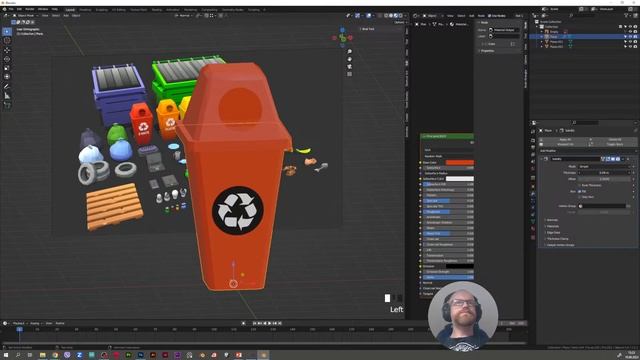This screenshot has width=640, height=360.
Task: Open the Object Mode dropdown
Action: pyautogui.click(x=25, y=16)
